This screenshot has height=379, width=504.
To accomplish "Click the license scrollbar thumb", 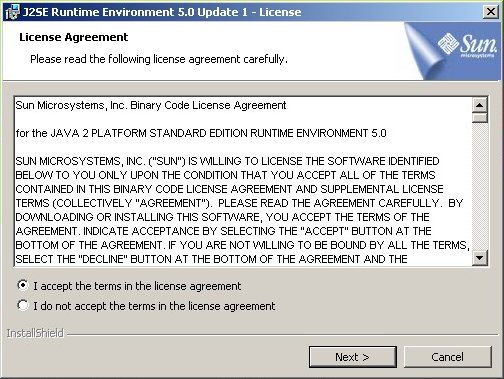I will [x=480, y=118].
